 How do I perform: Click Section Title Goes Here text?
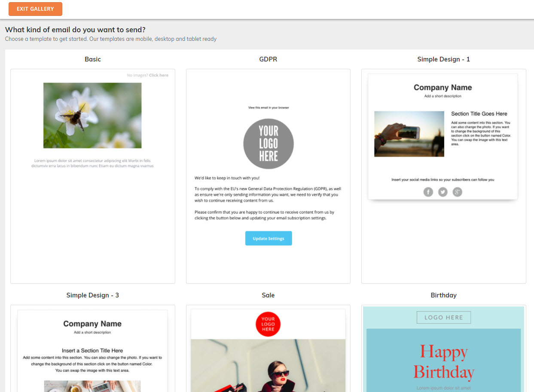click(x=479, y=114)
